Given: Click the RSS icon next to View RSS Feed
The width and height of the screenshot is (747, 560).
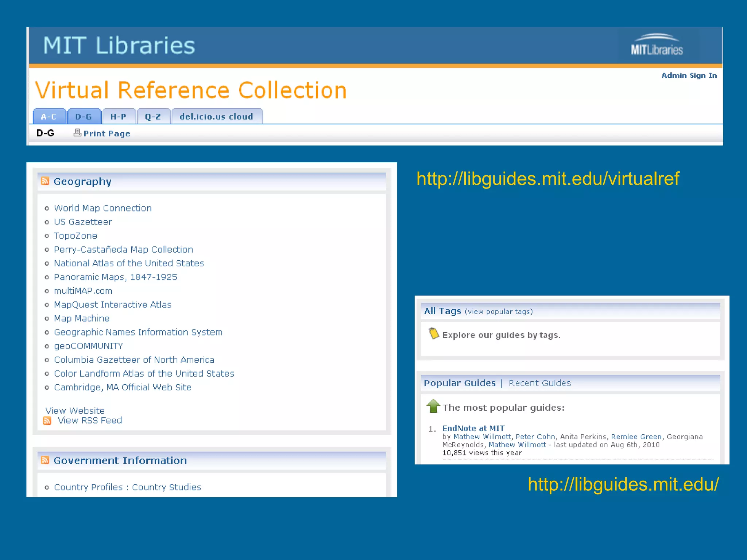Looking at the screenshot, I should [47, 421].
